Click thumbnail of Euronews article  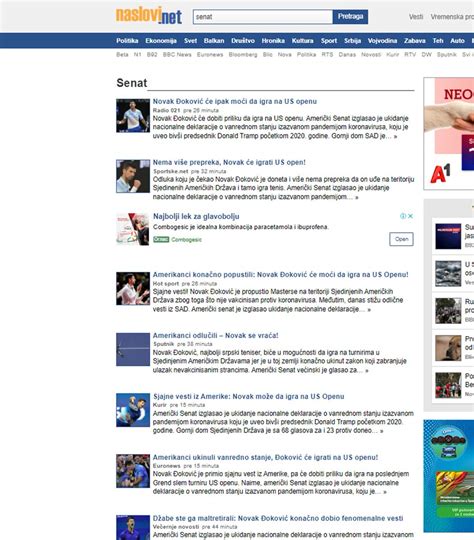pos(133,471)
